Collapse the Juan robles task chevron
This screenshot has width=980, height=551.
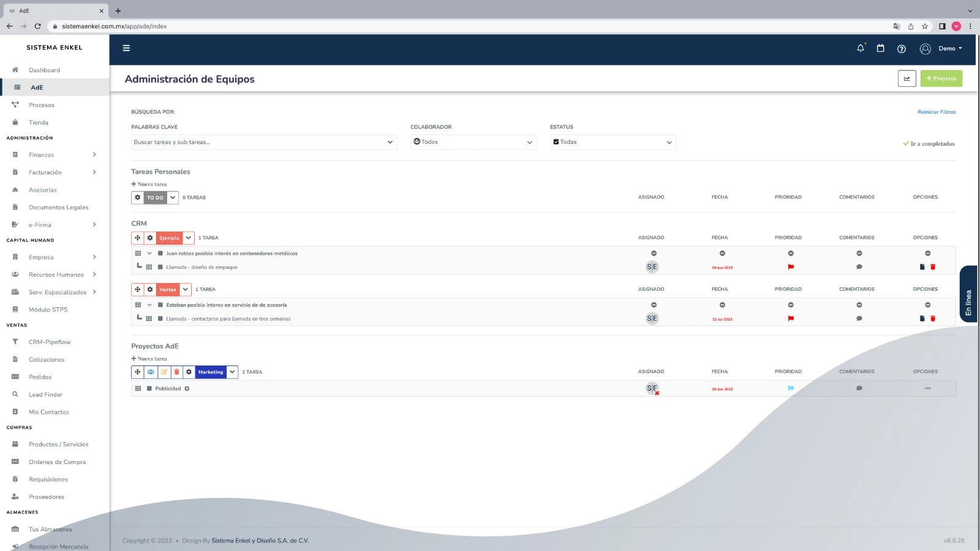[x=149, y=253]
